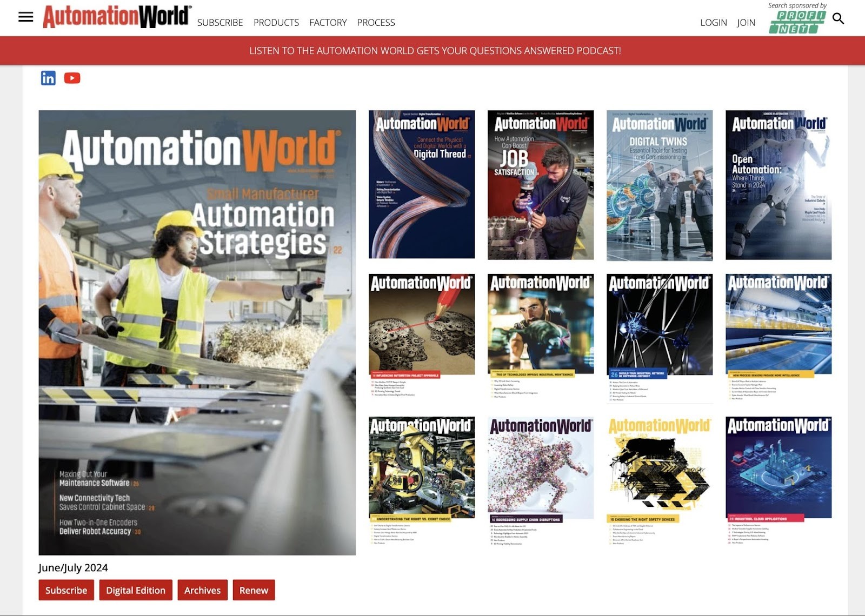
Task: Open the yellow robot vs cobot cover
Action: [422, 481]
